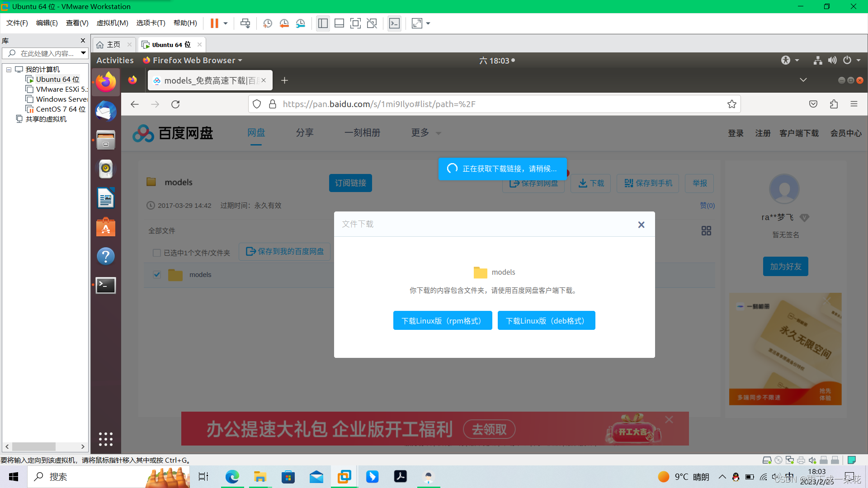Screen dimensions: 868x488
Task: Select VMware ESXi 5 in library tree
Action: coord(57,89)
